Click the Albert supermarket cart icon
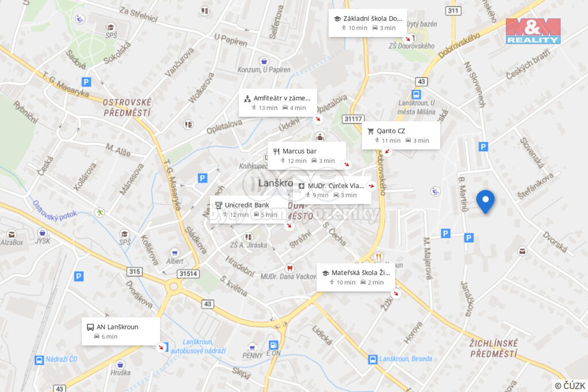Image resolution: width=588 pixels, height=392 pixels. [x=175, y=252]
